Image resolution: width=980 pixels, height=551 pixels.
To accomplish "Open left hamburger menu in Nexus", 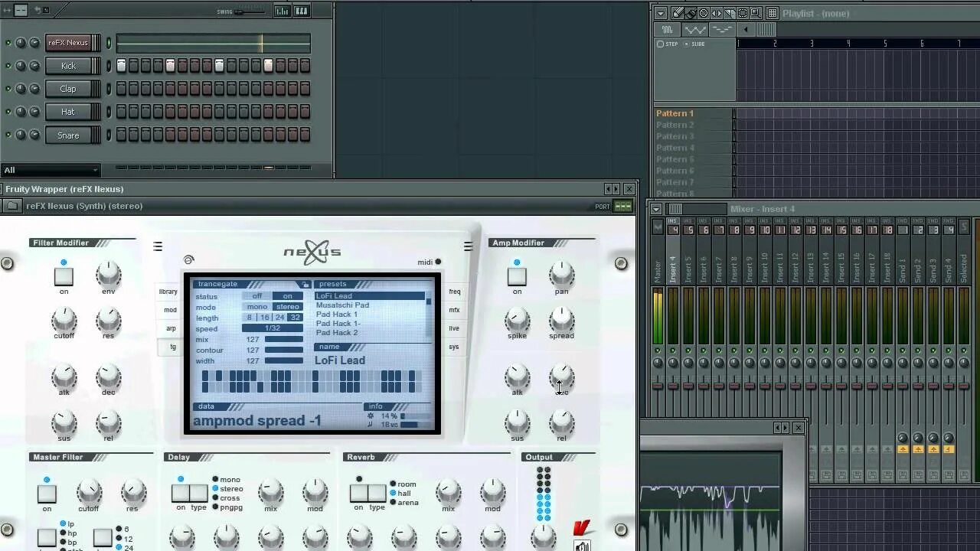I will pos(158,246).
